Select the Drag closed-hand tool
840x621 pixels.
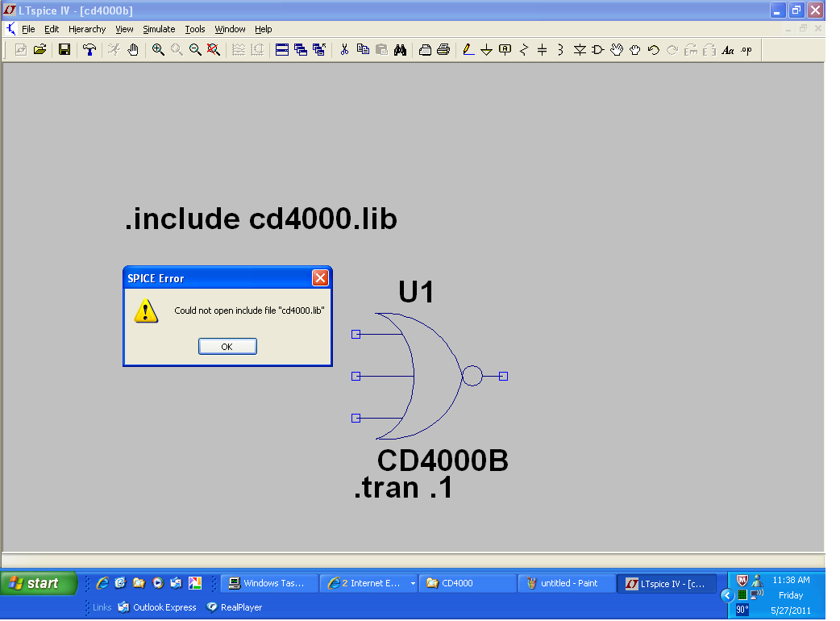634,50
